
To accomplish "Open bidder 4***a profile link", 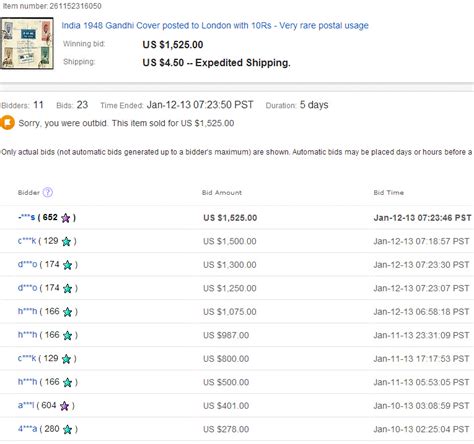I will pos(27,429).
